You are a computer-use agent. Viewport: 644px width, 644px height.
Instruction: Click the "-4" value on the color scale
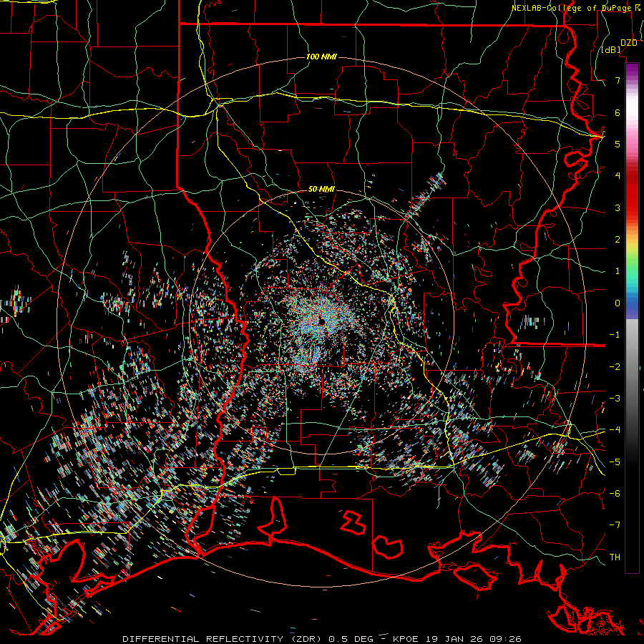pos(615,430)
